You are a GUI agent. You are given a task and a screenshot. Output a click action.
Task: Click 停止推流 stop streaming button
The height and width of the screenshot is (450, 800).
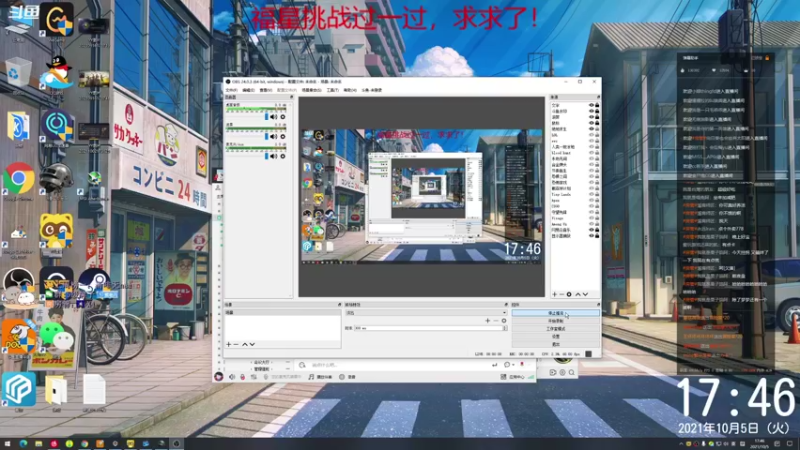click(x=556, y=313)
